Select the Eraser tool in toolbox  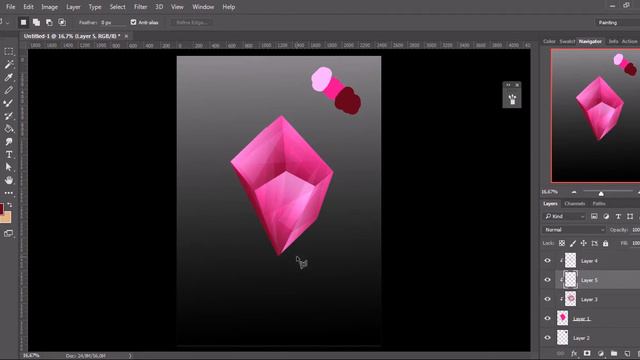pos(9,90)
